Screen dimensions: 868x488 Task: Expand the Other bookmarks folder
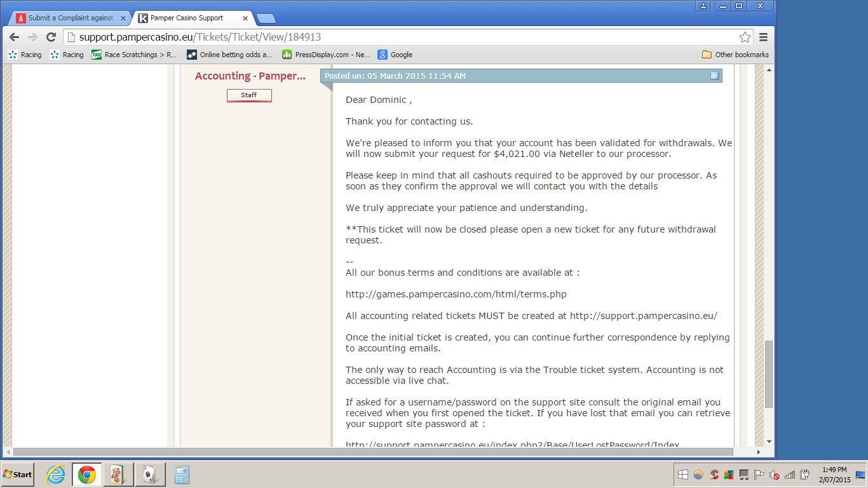pyautogui.click(x=735, y=55)
